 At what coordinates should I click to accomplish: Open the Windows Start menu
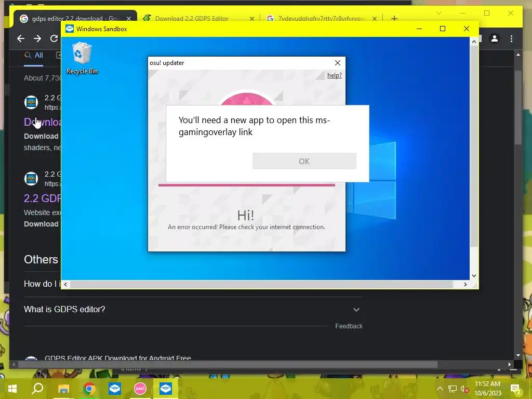pos(12,389)
